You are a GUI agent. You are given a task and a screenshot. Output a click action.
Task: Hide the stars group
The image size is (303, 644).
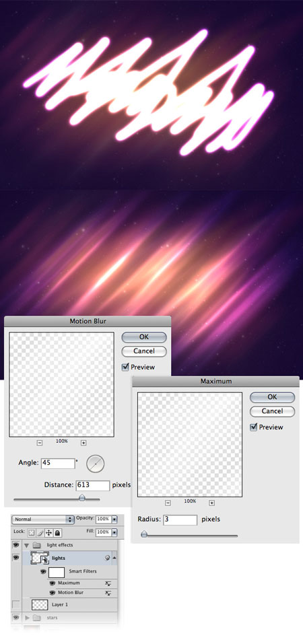(16, 617)
